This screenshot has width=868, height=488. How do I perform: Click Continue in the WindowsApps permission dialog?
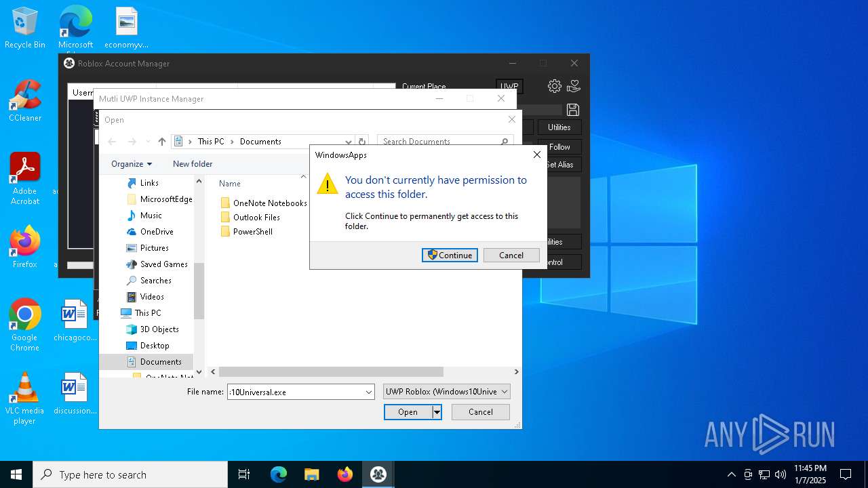(450, 256)
